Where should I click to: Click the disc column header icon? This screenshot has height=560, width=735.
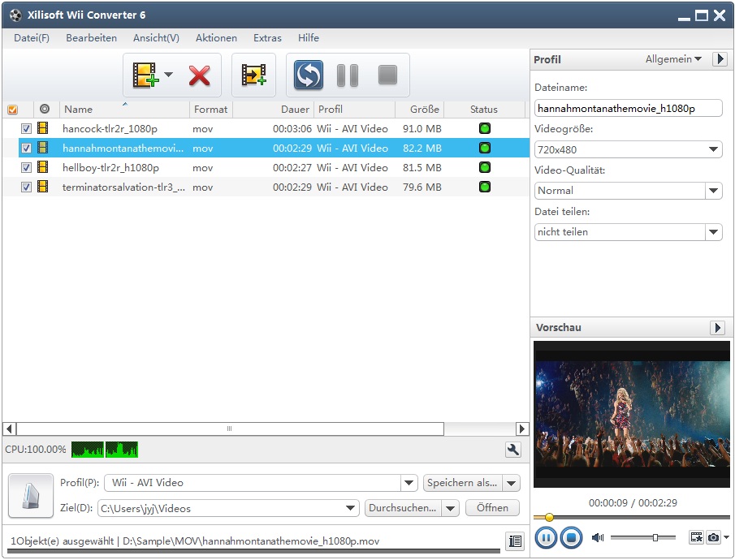point(45,109)
